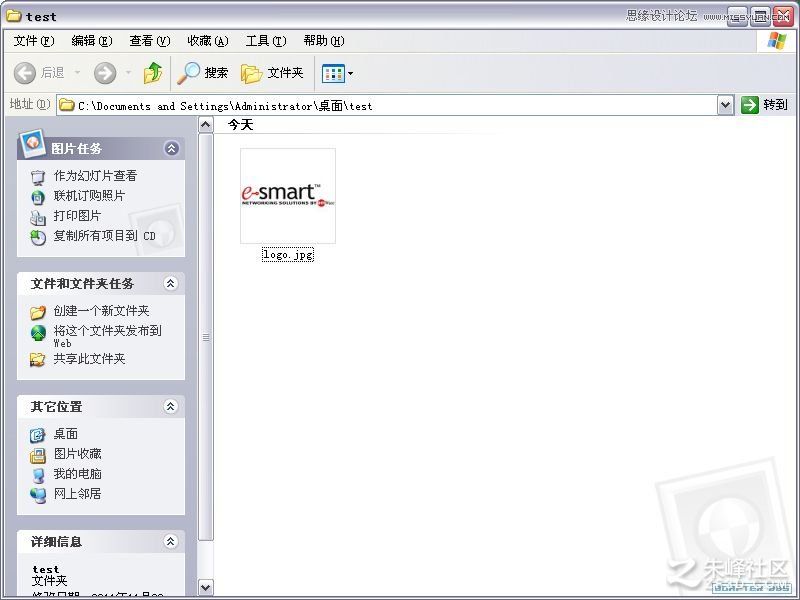
Task: Click the printer icon beside 打印图片
Action: pos(38,217)
